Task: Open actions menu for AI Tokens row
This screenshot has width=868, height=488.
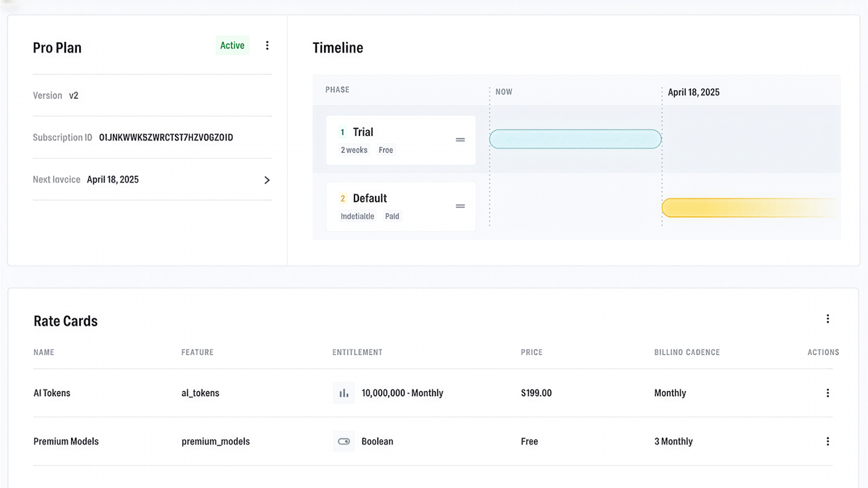Action: point(828,393)
